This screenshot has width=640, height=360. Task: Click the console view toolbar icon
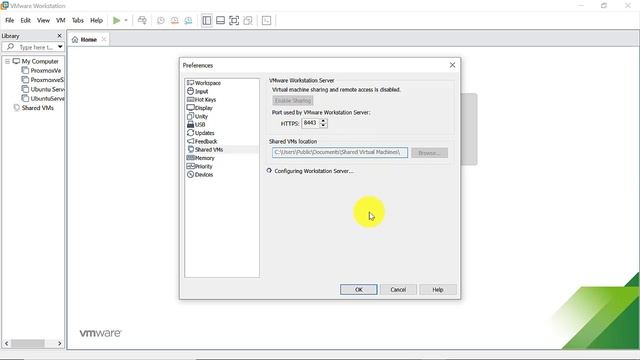267,20
